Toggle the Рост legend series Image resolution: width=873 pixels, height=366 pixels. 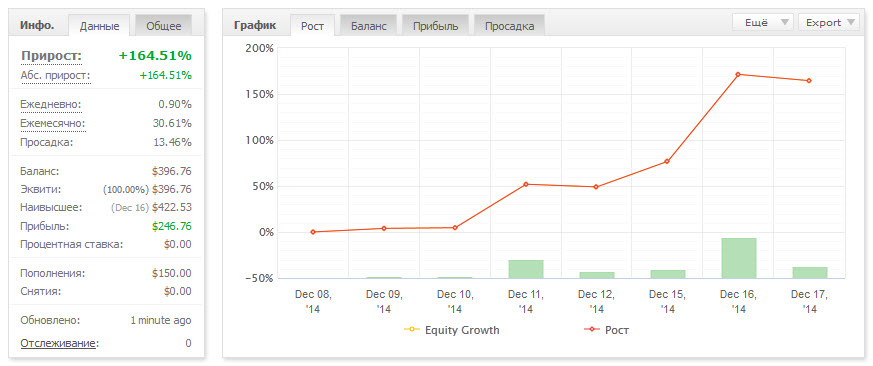click(x=607, y=330)
